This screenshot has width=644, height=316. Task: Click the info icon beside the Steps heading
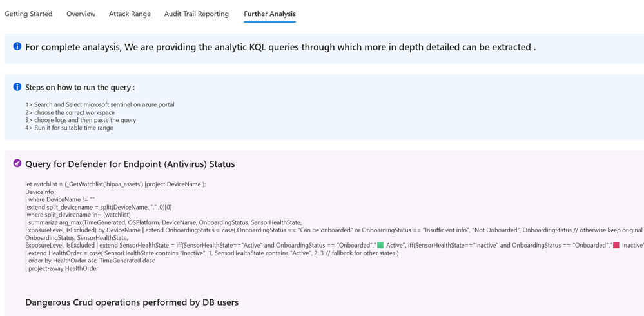coord(17,86)
